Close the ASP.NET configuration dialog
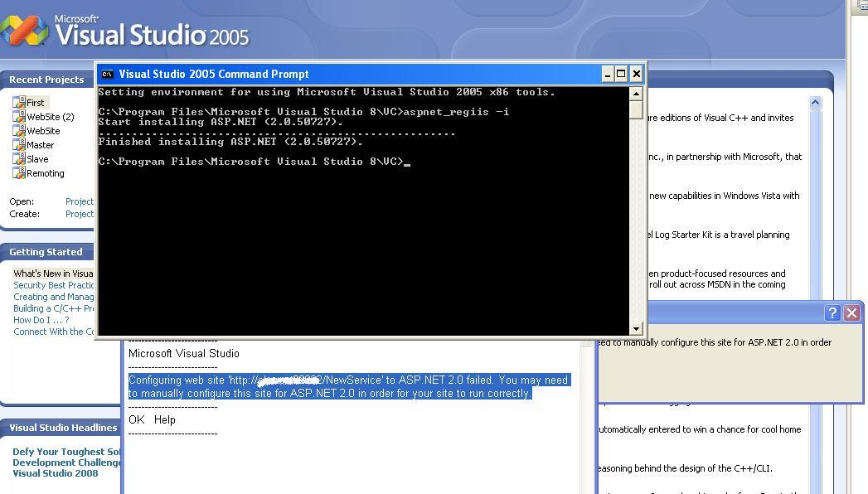The width and height of the screenshot is (868, 494). point(852,313)
